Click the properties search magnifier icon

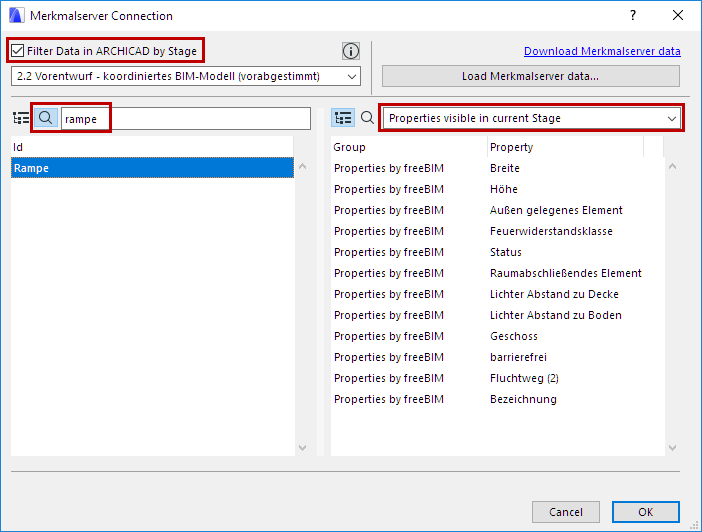pos(367,118)
